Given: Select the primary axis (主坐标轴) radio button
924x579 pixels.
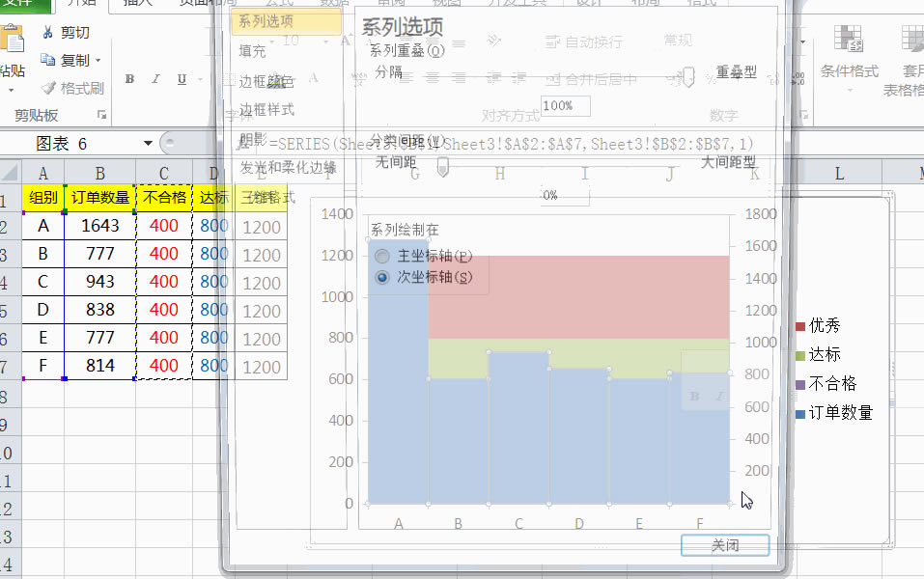Looking at the screenshot, I should 382,257.
